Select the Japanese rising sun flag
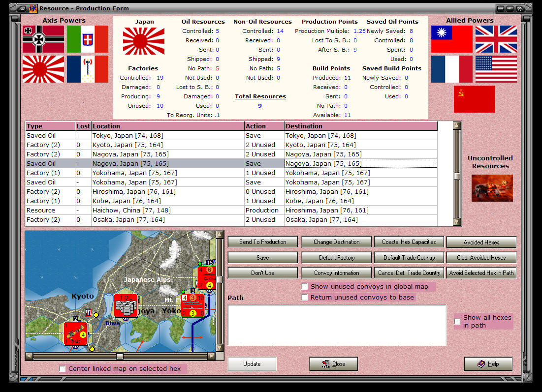 (x=42, y=69)
